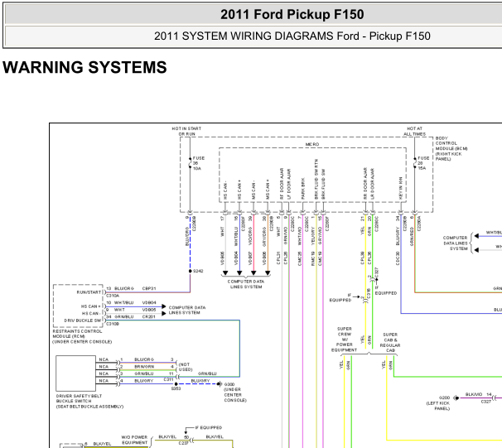Click the "BRK FLUID SW RTN" pin label
This screenshot has width=502, height=448.
pyautogui.click(x=316, y=179)
